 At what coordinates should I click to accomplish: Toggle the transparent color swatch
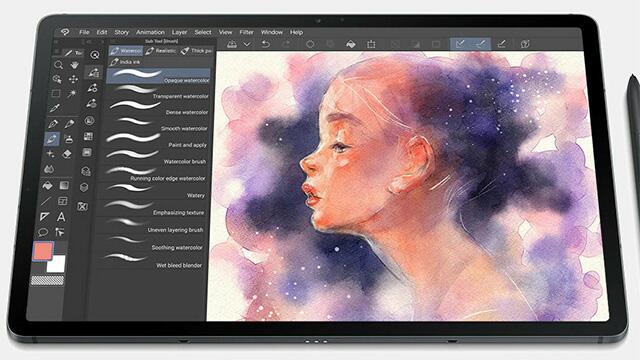coord(47,280)
